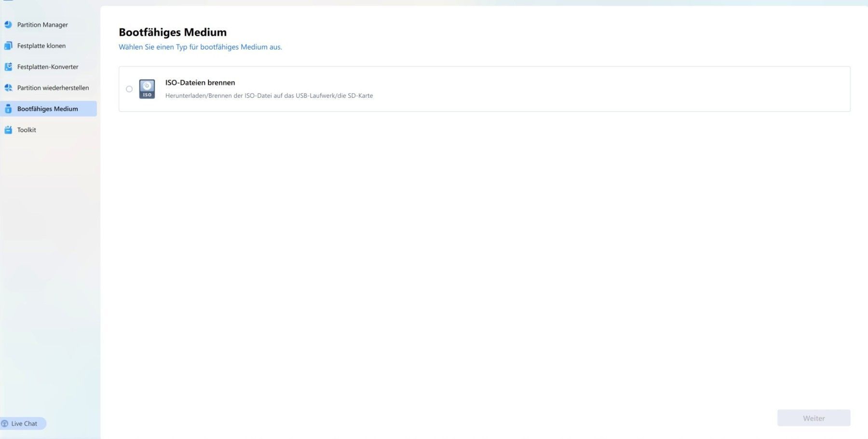Click the Partition wiederherstellen sidebar icon
This screenshot has width=868, height=439.
point(8,88)
